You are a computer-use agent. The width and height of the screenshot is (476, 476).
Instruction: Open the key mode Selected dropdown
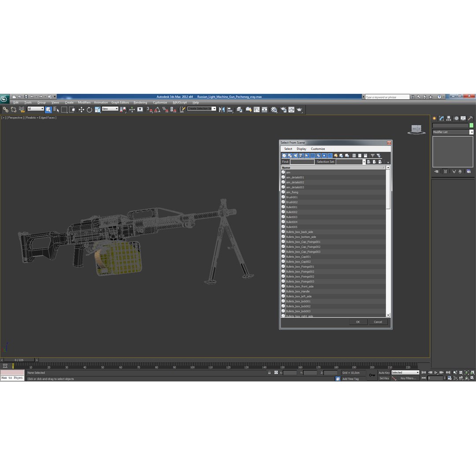(x=405, y=372)
